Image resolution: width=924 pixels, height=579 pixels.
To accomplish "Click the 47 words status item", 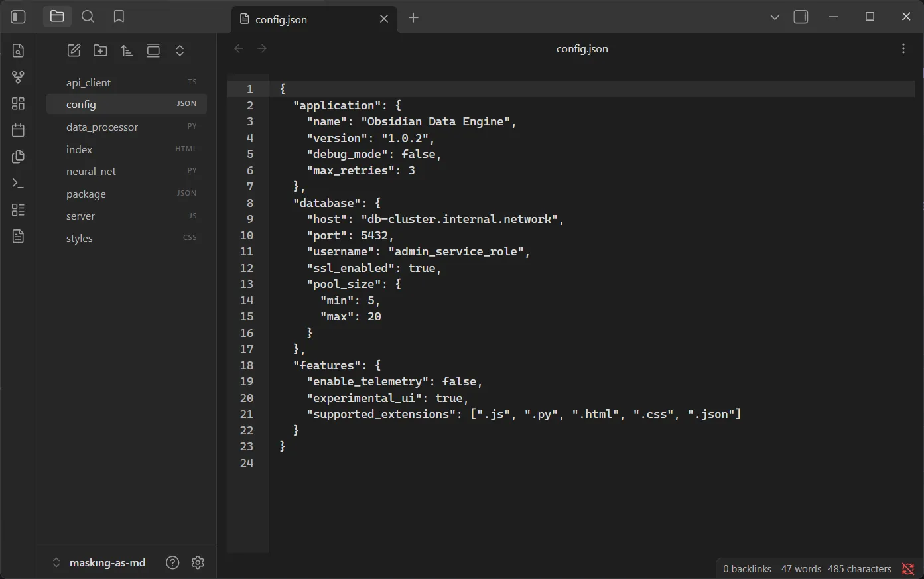I will 801,569.
